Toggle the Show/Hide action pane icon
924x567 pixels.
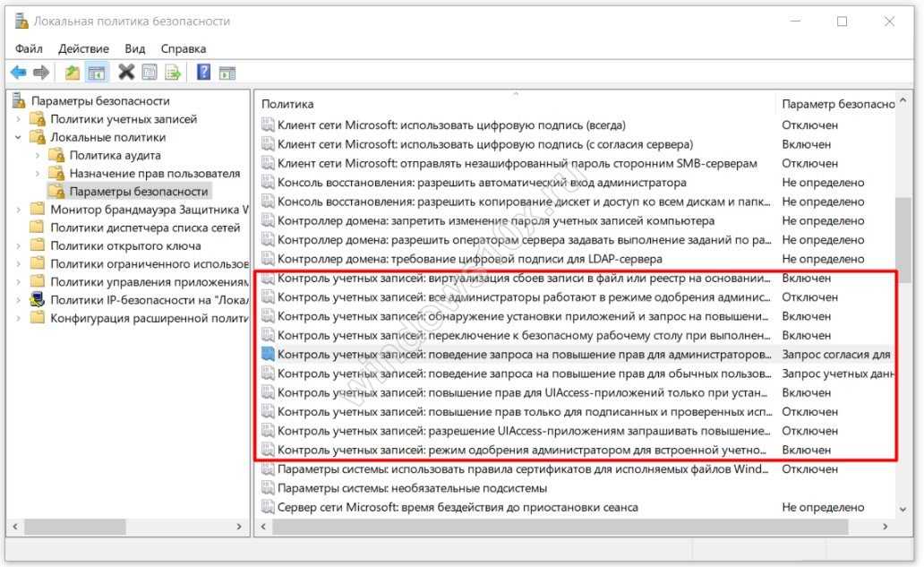point(227,73)
